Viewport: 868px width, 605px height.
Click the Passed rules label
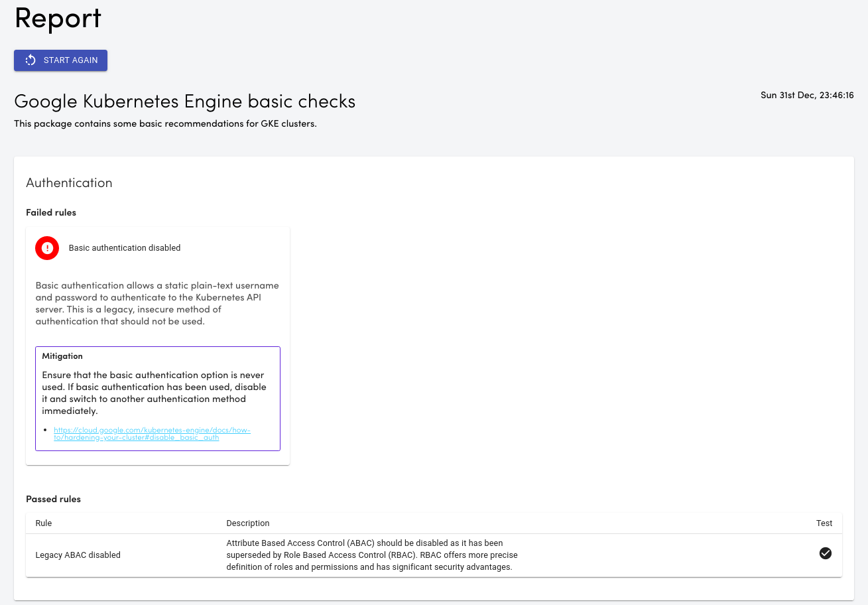coord(53,499)
